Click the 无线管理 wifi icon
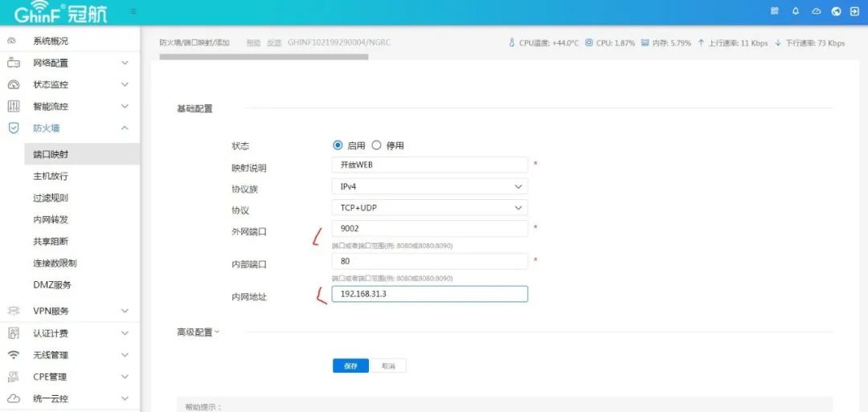The height and width of the screenshot is (412, 868). [14, 354]
